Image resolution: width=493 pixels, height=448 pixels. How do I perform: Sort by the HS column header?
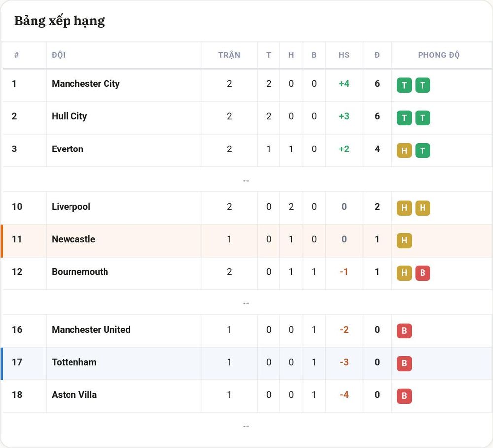click(x=344, y=55)
